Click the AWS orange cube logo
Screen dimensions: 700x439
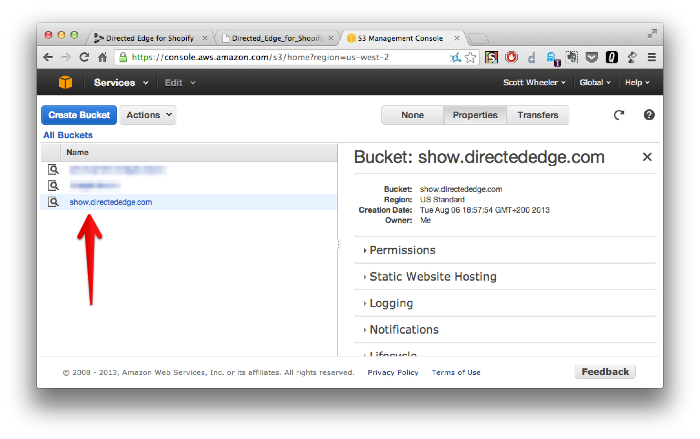(x=65, y=82)
